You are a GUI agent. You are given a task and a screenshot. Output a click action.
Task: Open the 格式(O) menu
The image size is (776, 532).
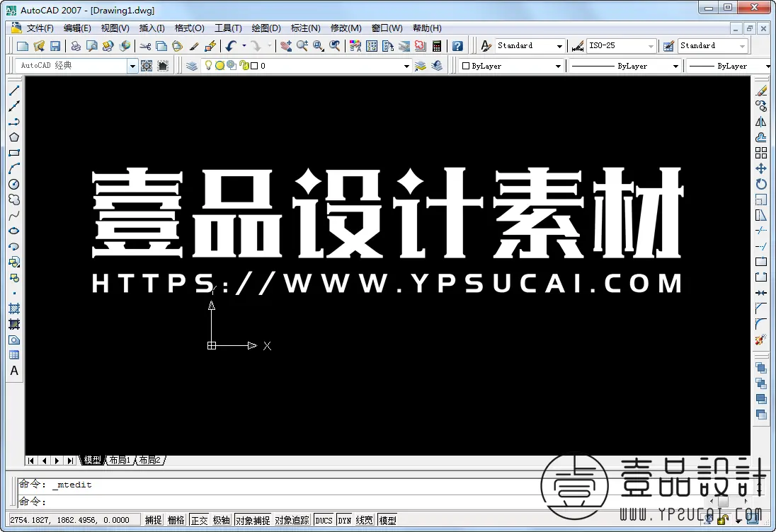190,28
